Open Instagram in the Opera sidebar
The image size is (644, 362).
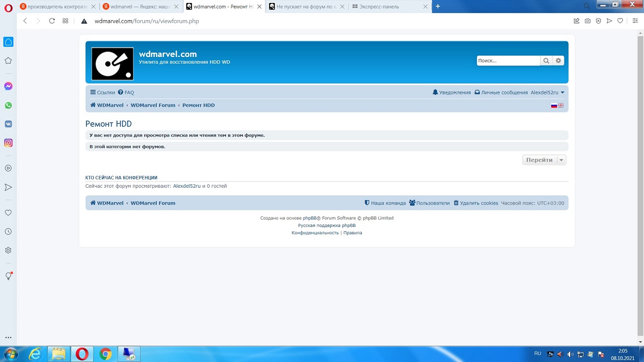[x=8, y=143]
